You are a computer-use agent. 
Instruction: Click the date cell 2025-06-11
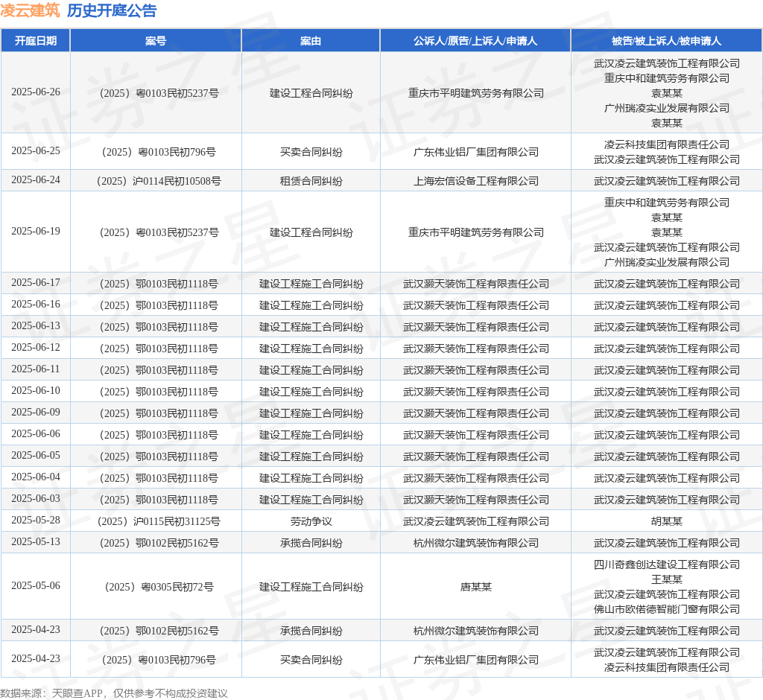[36, 369]
